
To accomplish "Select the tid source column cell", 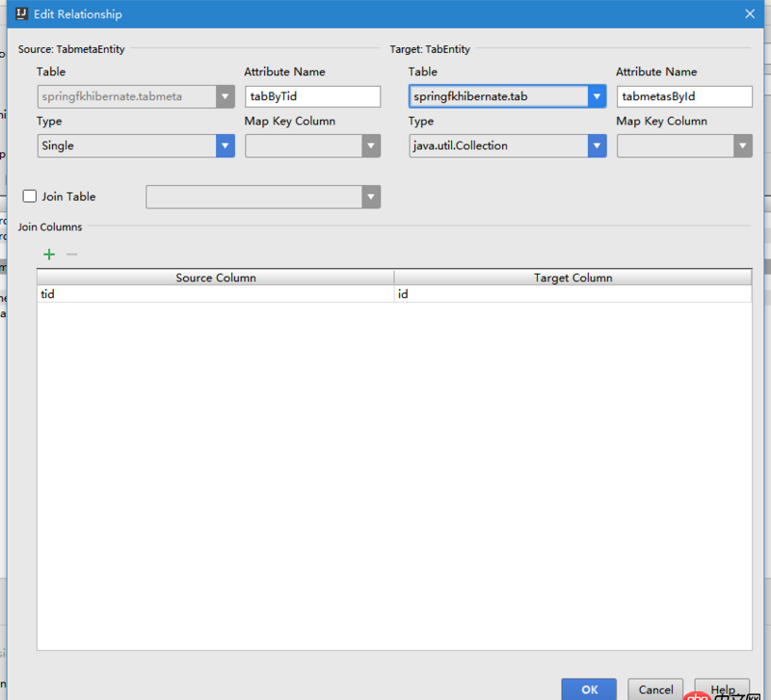I will tap(215, 294).
